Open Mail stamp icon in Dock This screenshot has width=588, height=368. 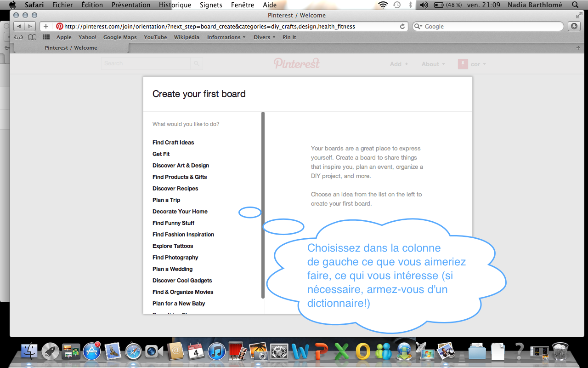pyautogui.click(x=113, y=351)
